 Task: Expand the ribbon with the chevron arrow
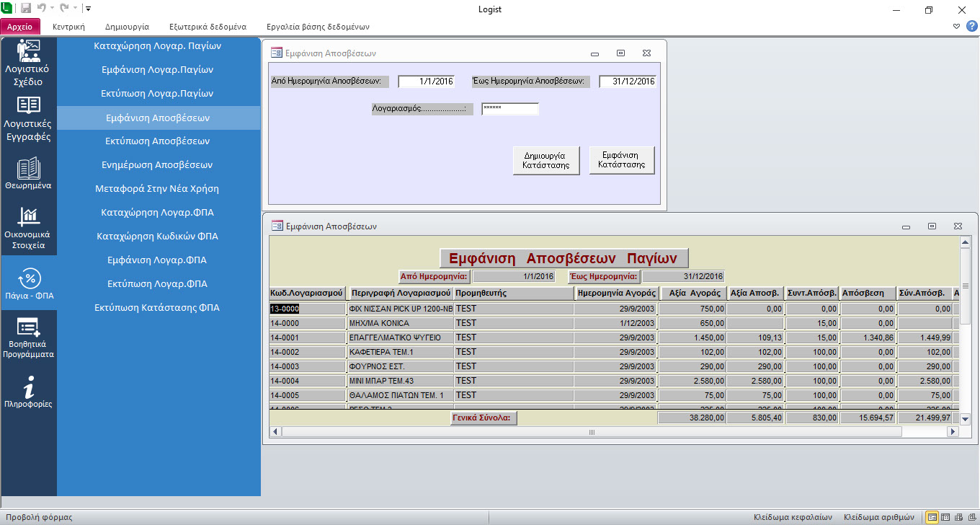point(956,27)
